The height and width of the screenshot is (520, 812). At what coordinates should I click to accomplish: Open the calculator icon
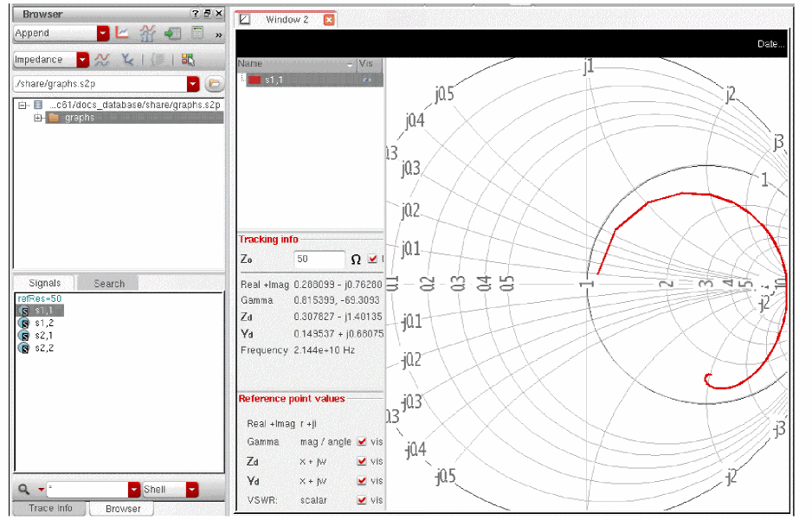(197, 33)
